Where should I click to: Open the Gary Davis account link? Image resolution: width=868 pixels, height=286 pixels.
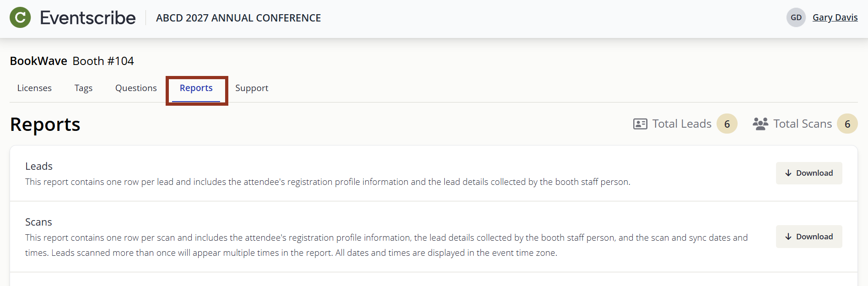click(835, 17)
